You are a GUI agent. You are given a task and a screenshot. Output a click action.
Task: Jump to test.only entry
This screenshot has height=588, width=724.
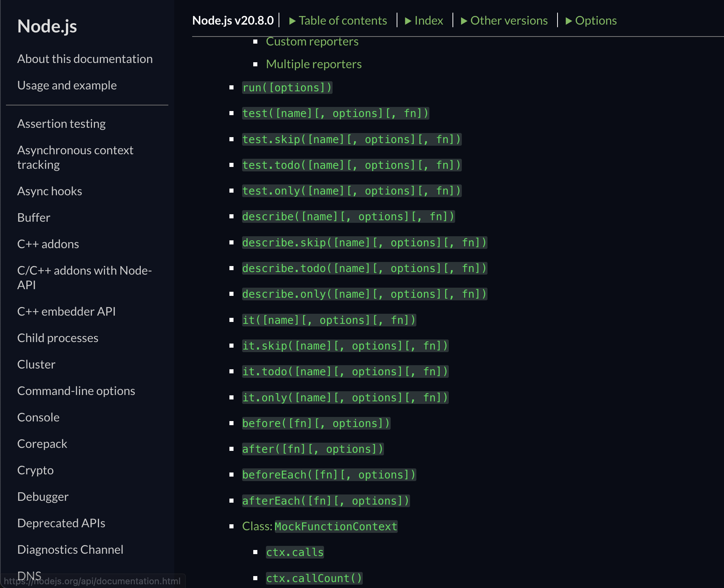[x=352, y=191]
